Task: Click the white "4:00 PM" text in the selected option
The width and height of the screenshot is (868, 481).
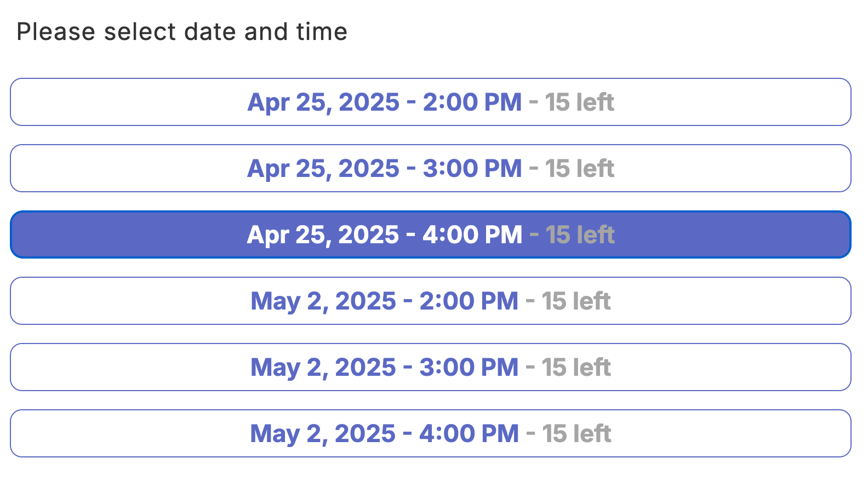Action: coord(472,235)
